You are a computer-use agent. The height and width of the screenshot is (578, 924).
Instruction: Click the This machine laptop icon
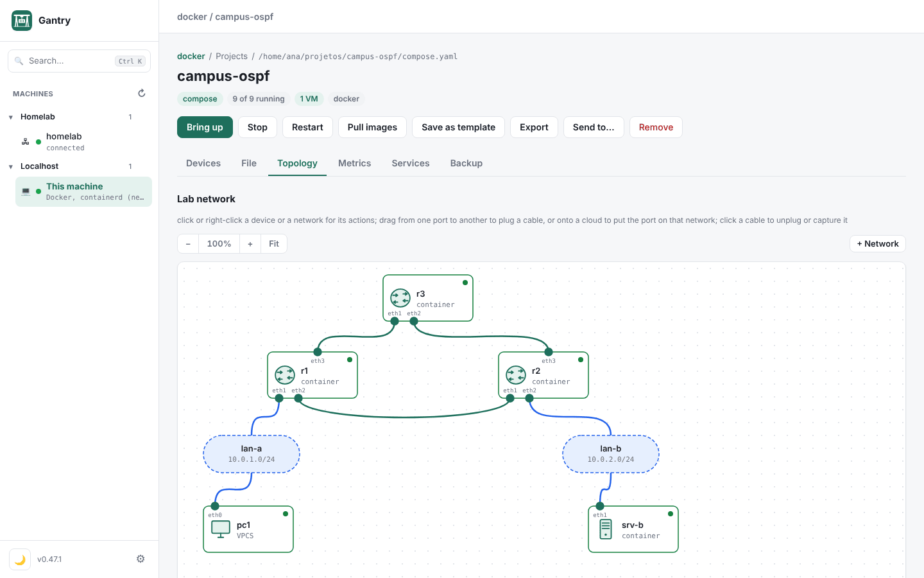26,191
